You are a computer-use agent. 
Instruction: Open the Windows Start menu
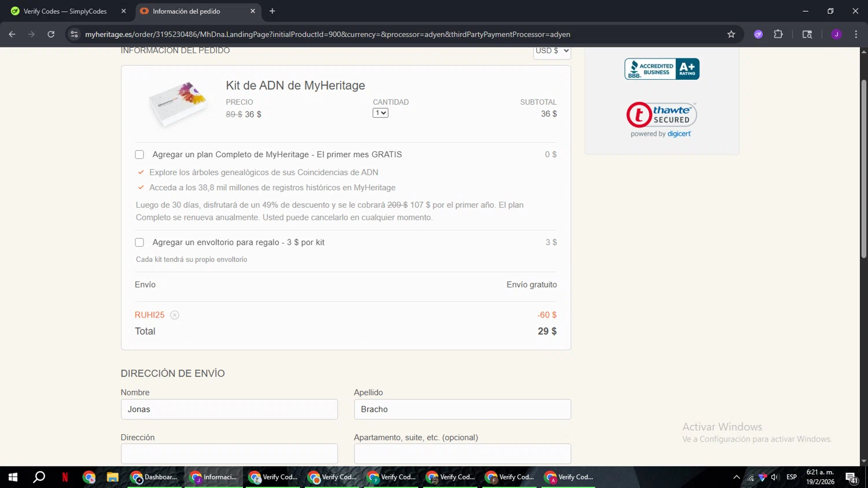pyautogui.click(x=13, y=477)
